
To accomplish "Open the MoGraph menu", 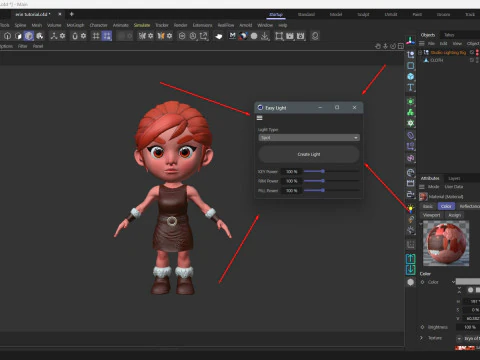I will (75, 25).
